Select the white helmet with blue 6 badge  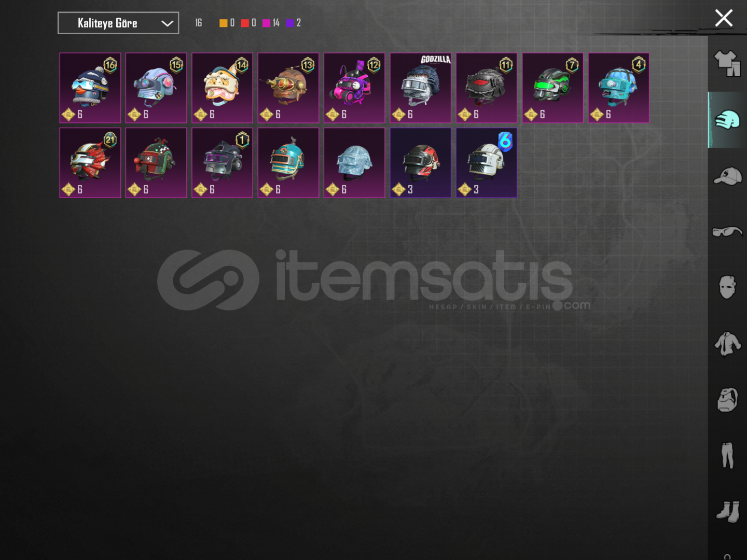(487, 163)
